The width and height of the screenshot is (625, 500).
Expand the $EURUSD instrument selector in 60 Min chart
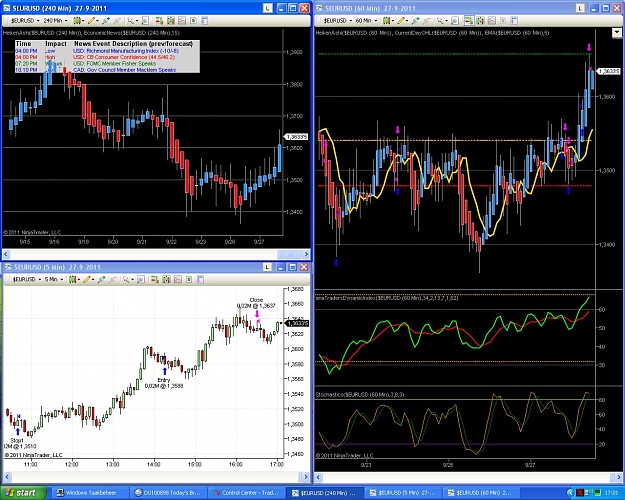pyautogui.click(x=338, y=20)
